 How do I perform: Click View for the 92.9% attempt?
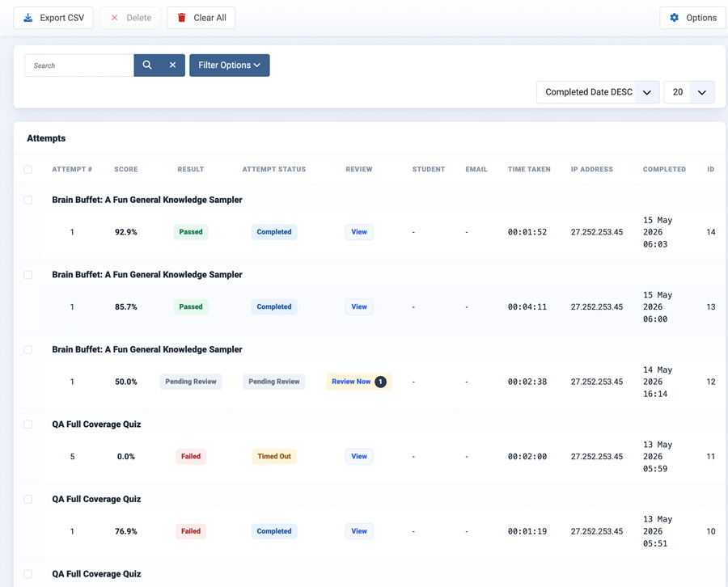(x=359, y=232)
